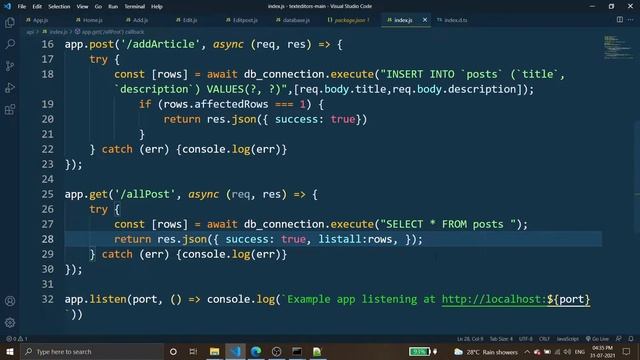This screenshot has height=360, width=640.
Task: Open the Accounts menu icon
Action: click(10, 301)
